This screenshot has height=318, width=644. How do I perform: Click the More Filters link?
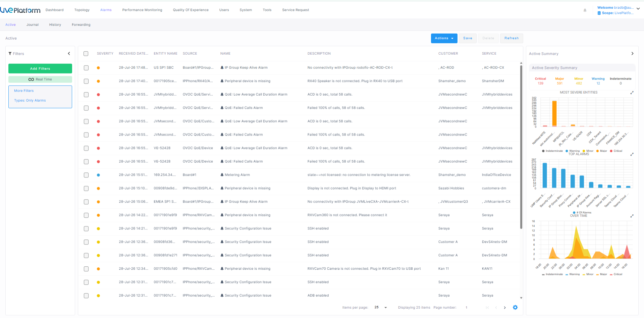pos(24,91)
